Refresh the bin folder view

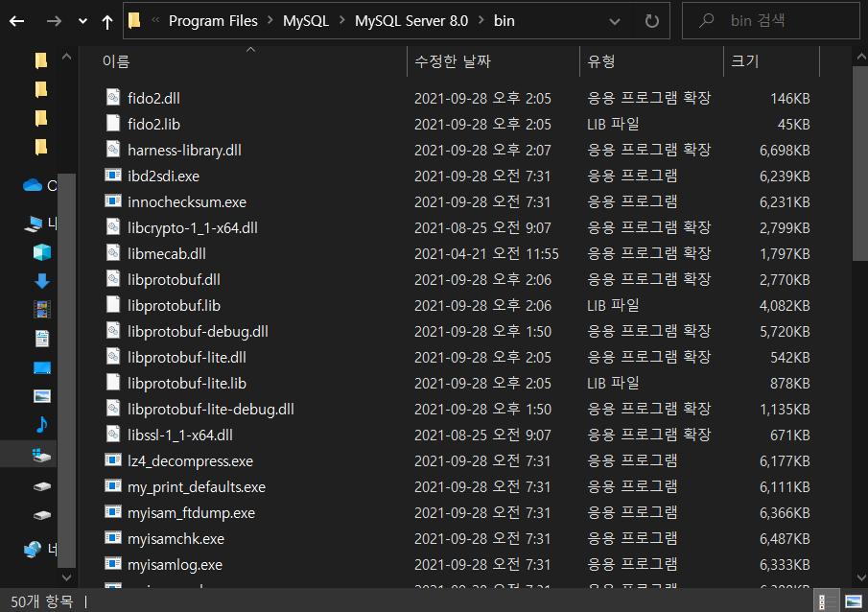tap(652, 21)
